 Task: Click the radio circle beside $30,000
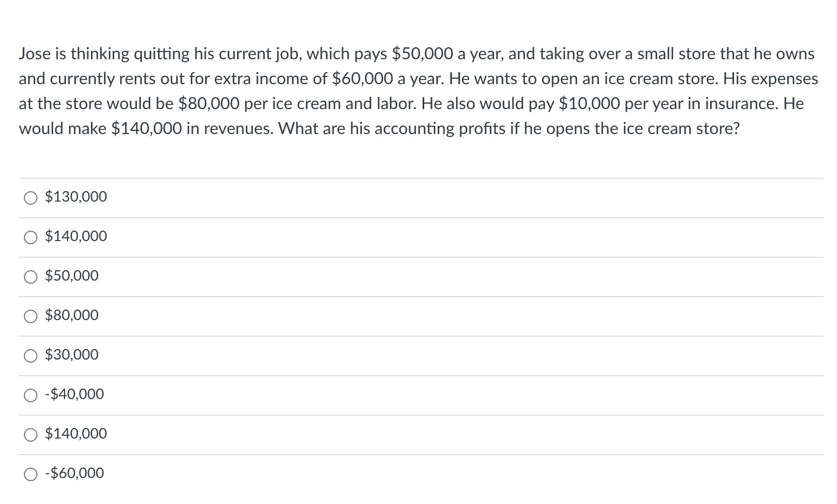[31, 356]
